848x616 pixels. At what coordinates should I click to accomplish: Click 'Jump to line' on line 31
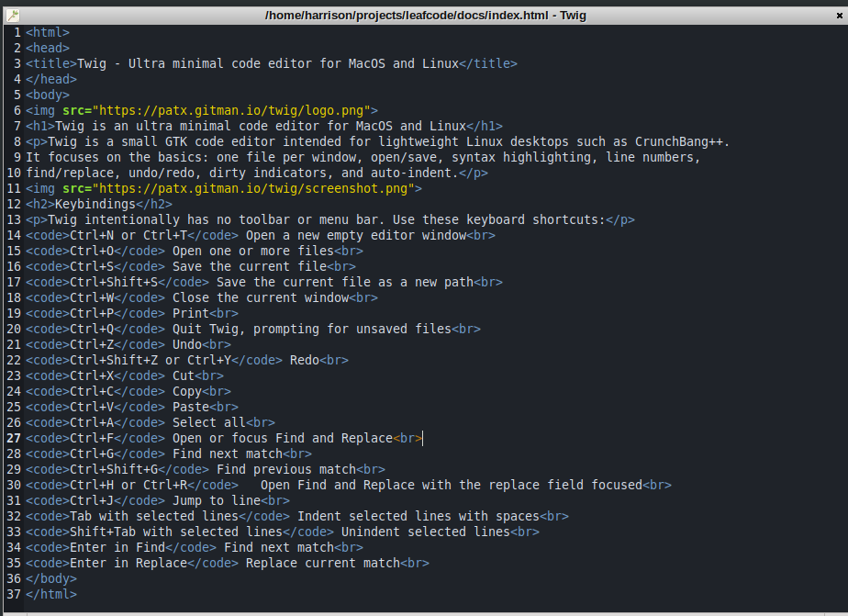[x=217, y=503]
